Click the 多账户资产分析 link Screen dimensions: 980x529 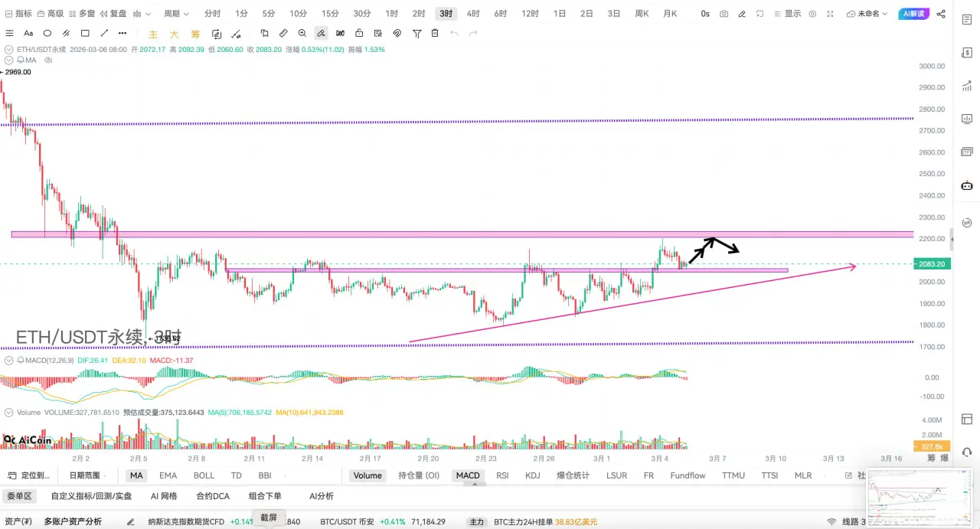[x=73, y=522]
